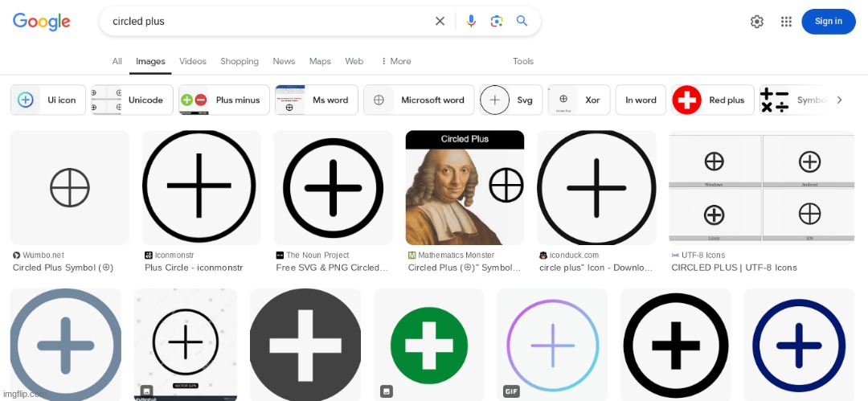Select the 'Symbol' filter chip
This screenshot has width=868, height=401.
(x=794, y=100)
